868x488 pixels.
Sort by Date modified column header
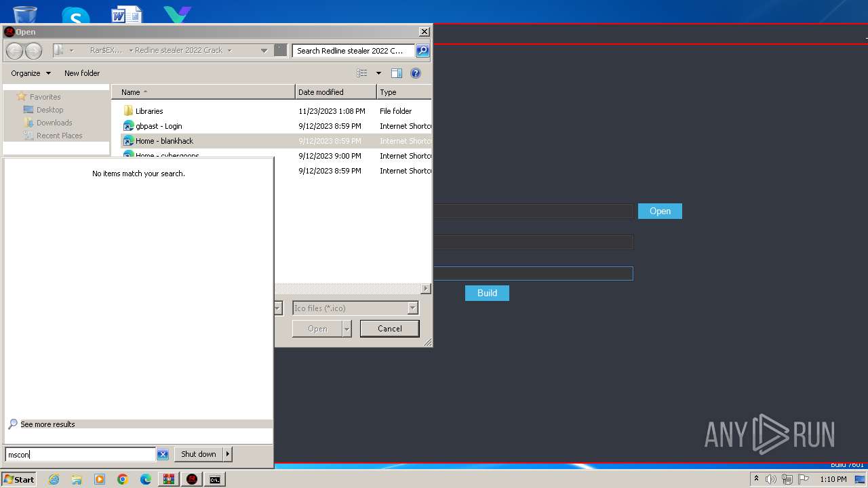[x=336, y=92]
